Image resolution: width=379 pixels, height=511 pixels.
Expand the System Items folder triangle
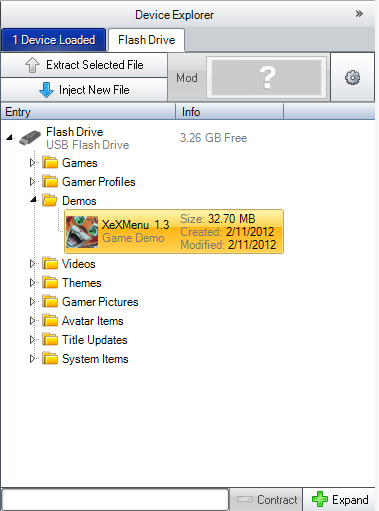(x=32, y=359)
